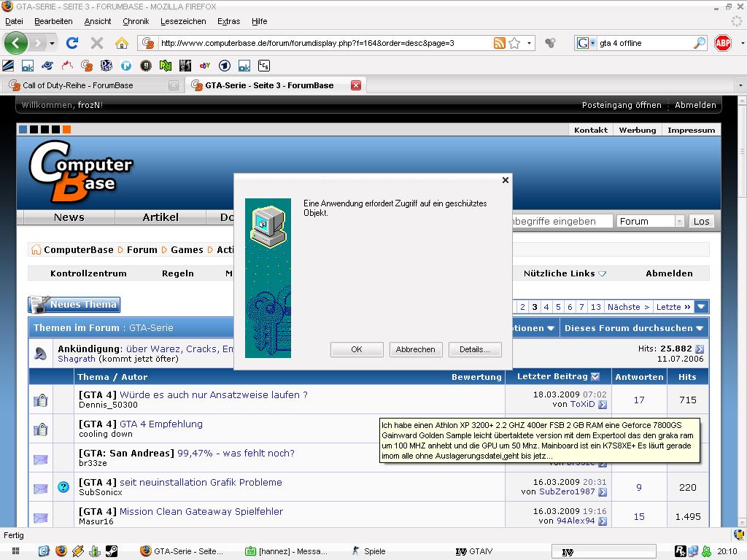Open the Home page icon

point(122,43)
